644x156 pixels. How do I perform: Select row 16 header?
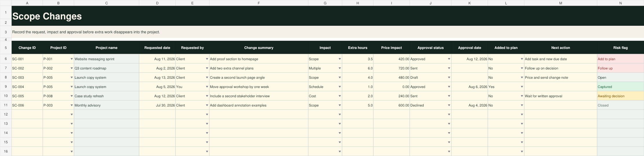tap(6, 151)
